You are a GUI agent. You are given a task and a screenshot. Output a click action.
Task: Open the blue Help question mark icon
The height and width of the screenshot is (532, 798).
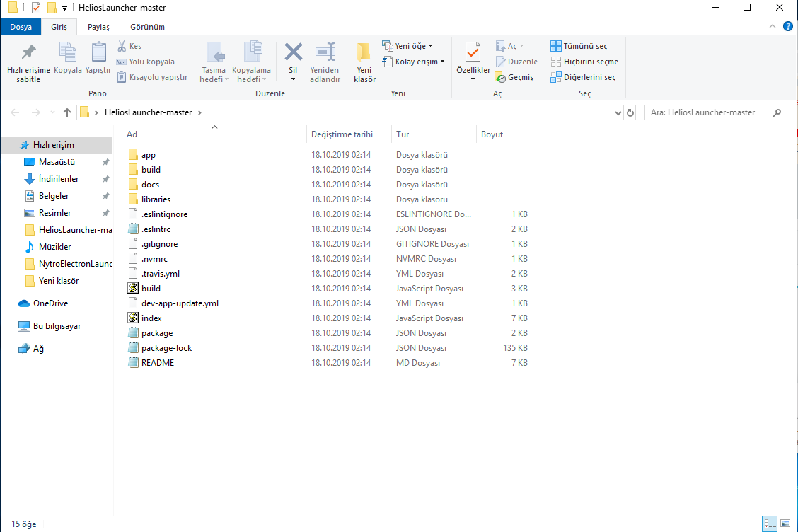(x=788, y=26)
